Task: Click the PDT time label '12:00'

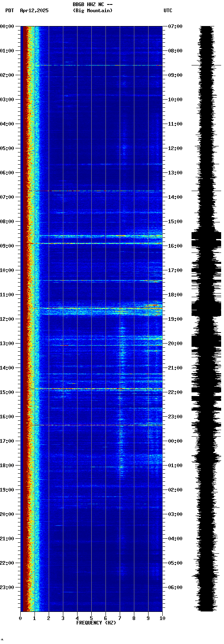Action: pyautogui.click(x=7, y=319)
